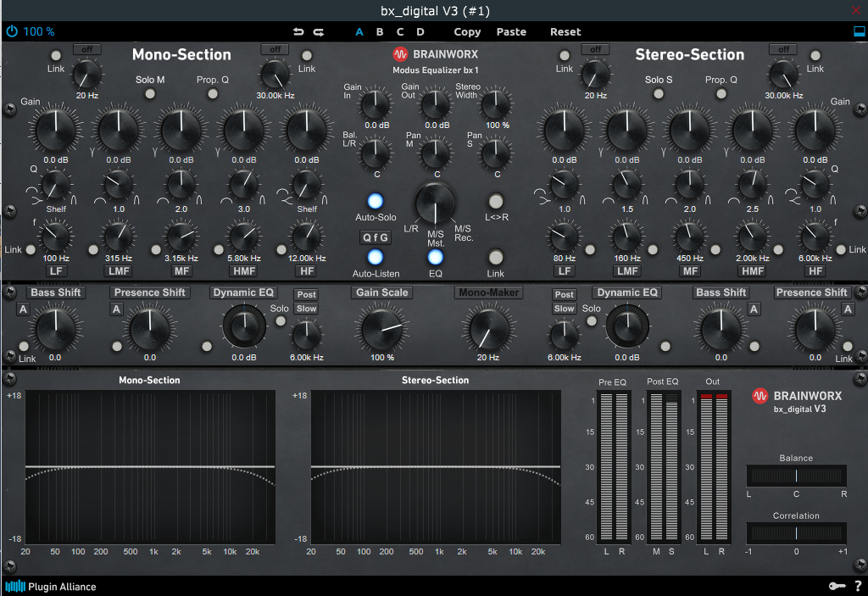
Task: Click the Mono-Section MF band button
Action: 181,270
